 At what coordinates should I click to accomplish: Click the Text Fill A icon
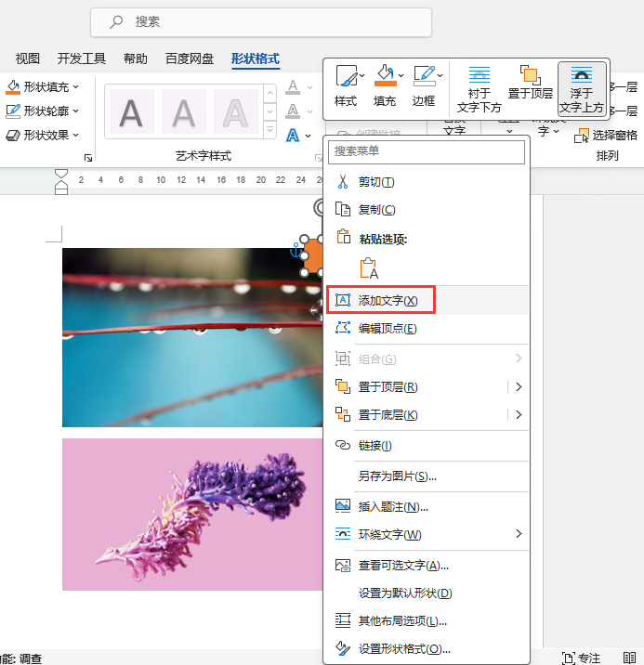(x=293, y=87)
